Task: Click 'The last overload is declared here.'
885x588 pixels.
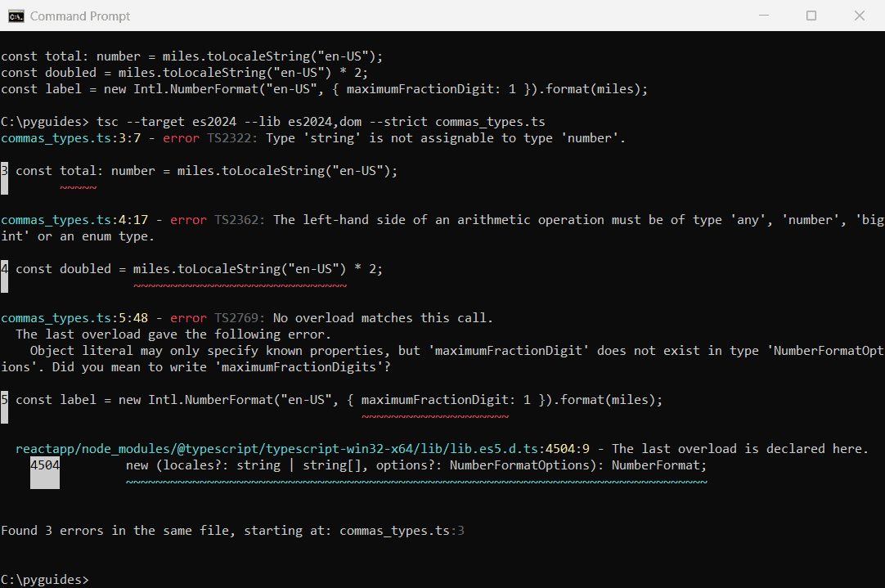Action: click(740, 449)
